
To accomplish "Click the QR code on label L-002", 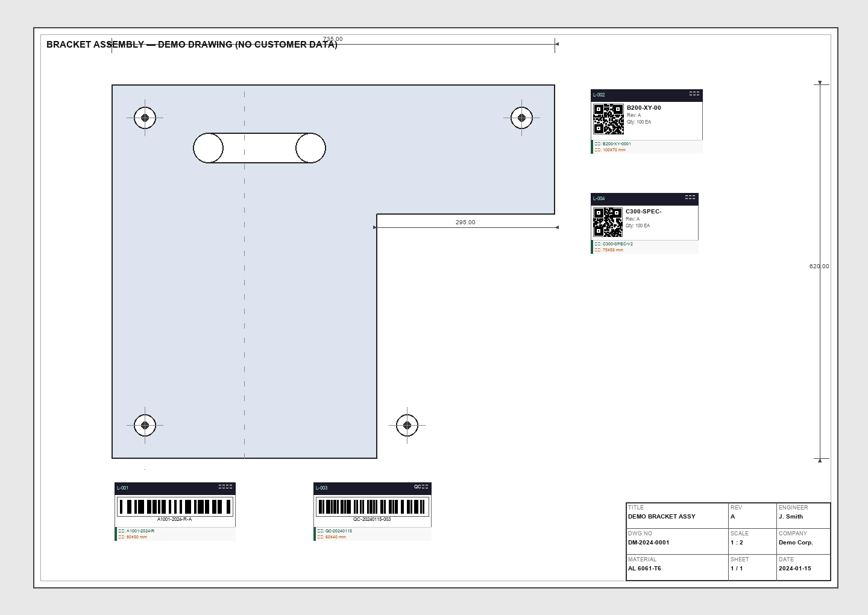I will point(608,119).
